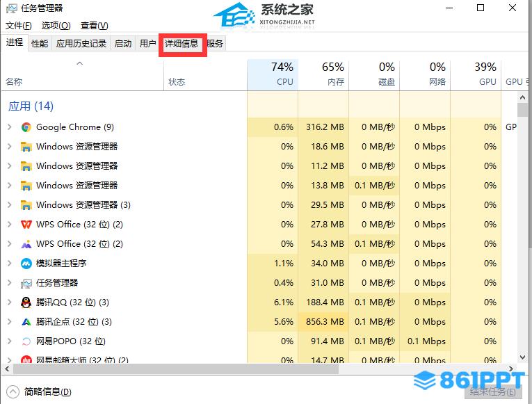
Task: Expand the Windows 资源管理器 (3) group
Action: tap(10, 205)
